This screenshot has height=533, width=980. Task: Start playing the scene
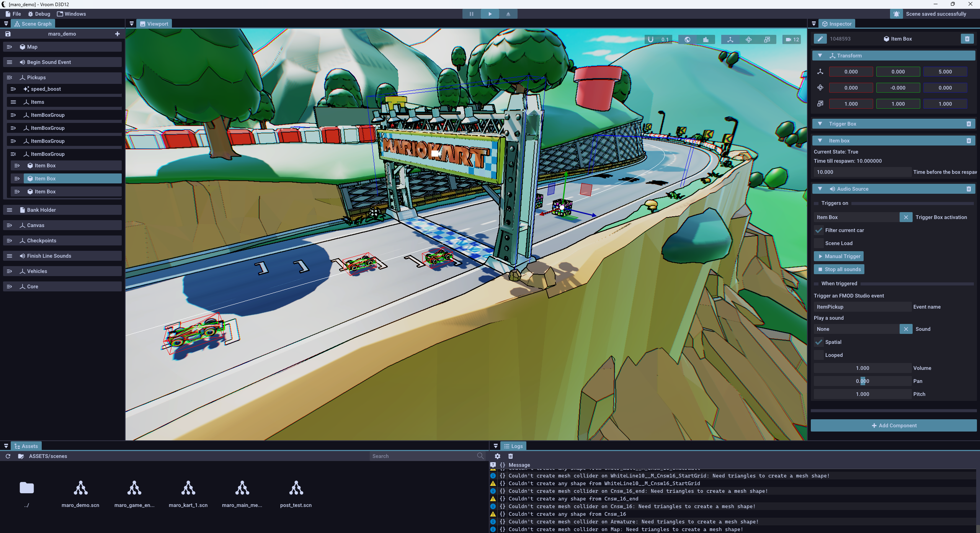[490, 14]
